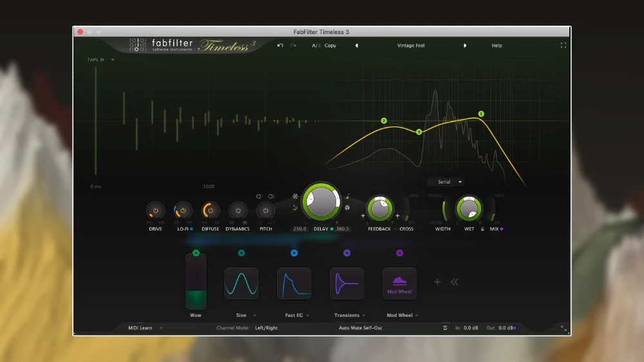This screenshot has width=644, height=362.
Task: Click the plus icon right of Feedback knob
Action: click(397, 216)
